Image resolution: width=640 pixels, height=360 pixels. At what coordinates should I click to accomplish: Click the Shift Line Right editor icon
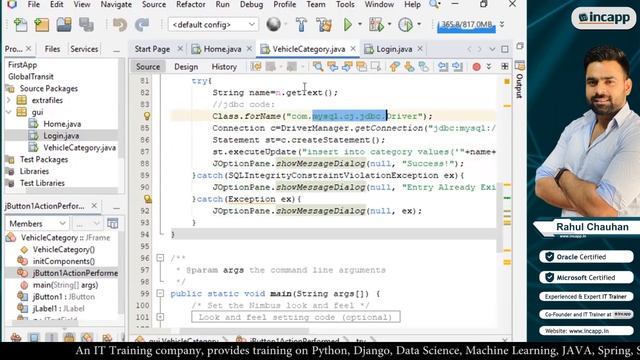pyautogui.click(x=458, y=67)
